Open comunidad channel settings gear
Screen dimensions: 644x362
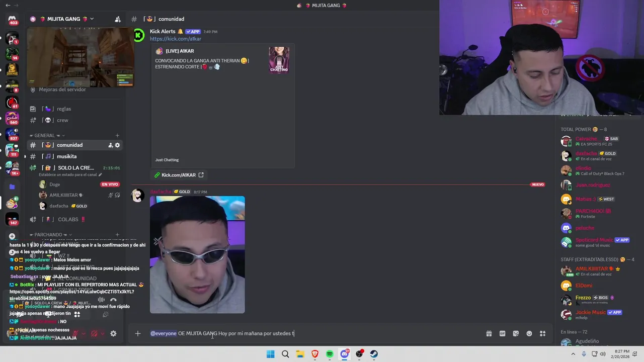[117, 145]
